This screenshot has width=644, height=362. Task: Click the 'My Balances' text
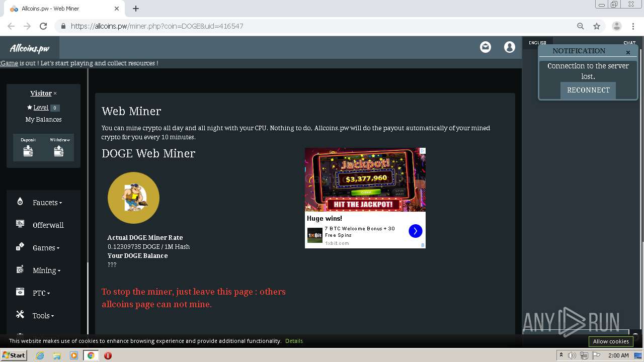coord(43,119)
